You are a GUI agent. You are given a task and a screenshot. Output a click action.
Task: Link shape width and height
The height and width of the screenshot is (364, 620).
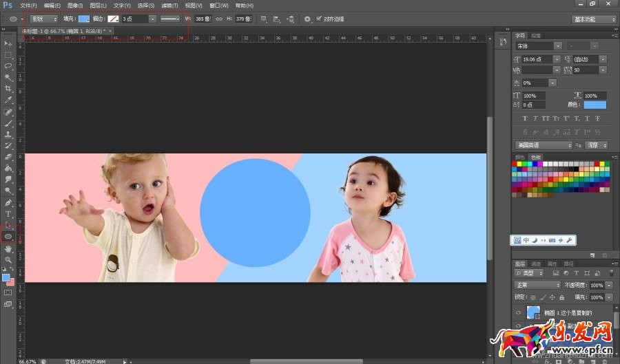click(219, 19)
